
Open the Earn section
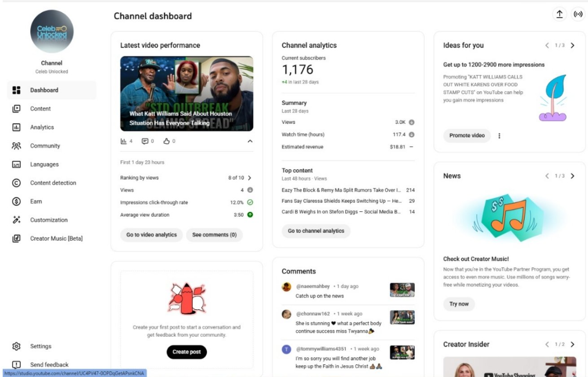coord(36,202)
